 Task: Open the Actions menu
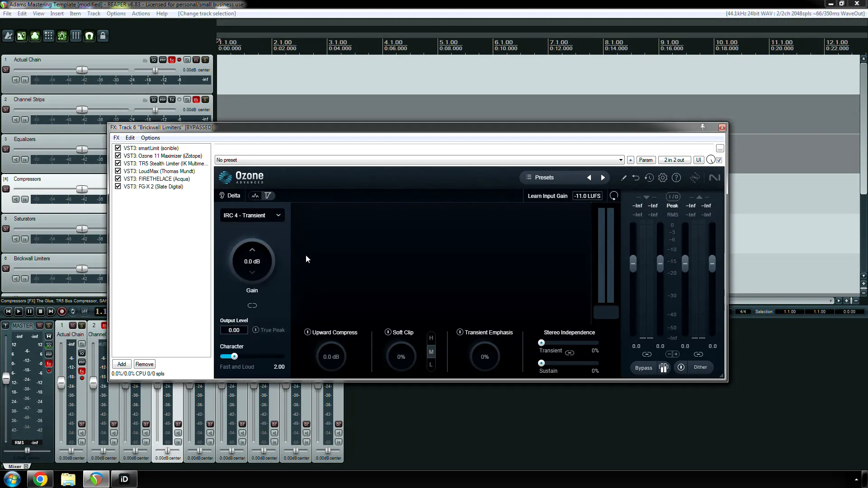[141, 14]
